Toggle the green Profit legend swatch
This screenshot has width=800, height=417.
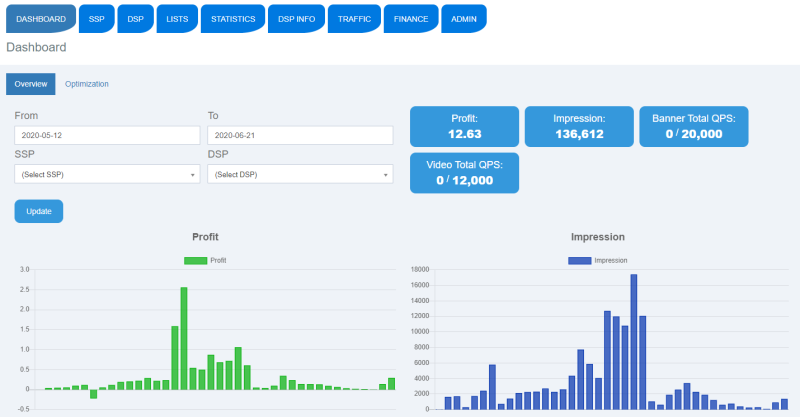(195, 261)
